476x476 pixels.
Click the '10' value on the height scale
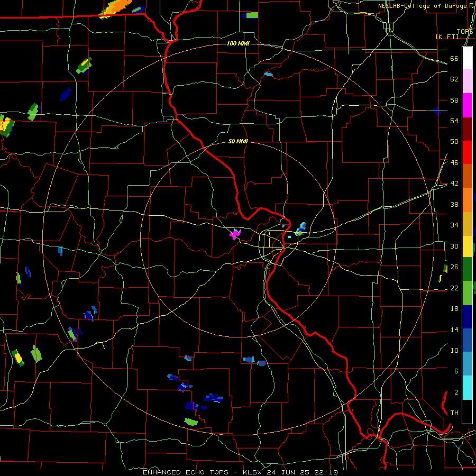(454, 350)
